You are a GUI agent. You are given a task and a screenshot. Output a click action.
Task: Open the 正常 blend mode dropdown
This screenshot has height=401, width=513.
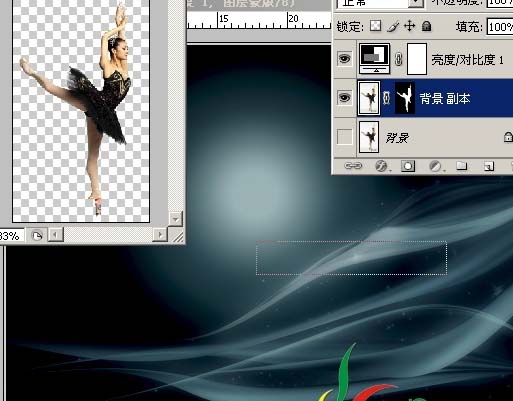(380, 3)
